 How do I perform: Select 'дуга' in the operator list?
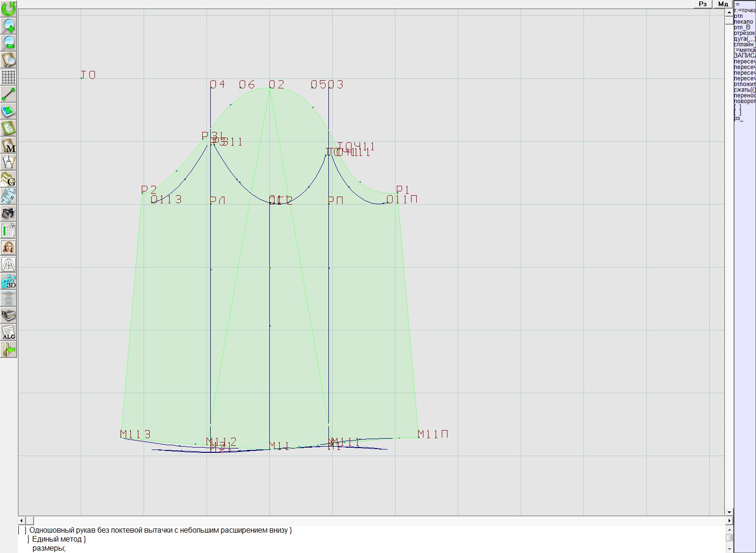pos(744,39)
